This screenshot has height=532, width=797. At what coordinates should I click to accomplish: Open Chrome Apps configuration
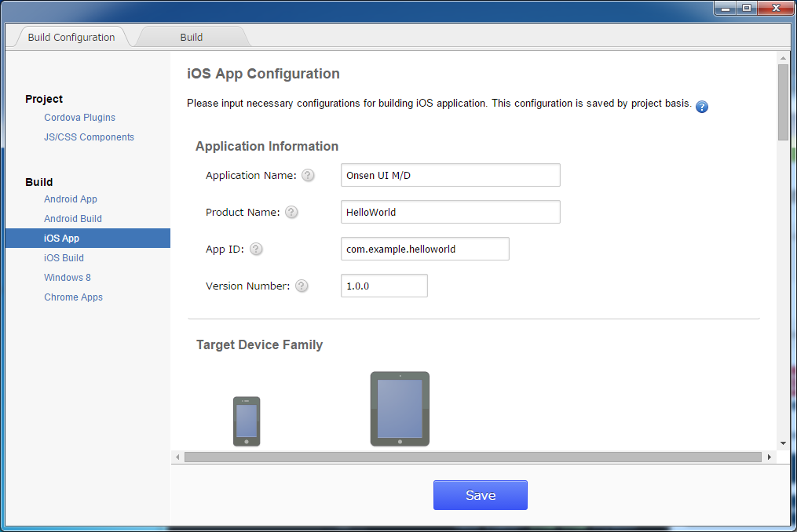(73, 297)
